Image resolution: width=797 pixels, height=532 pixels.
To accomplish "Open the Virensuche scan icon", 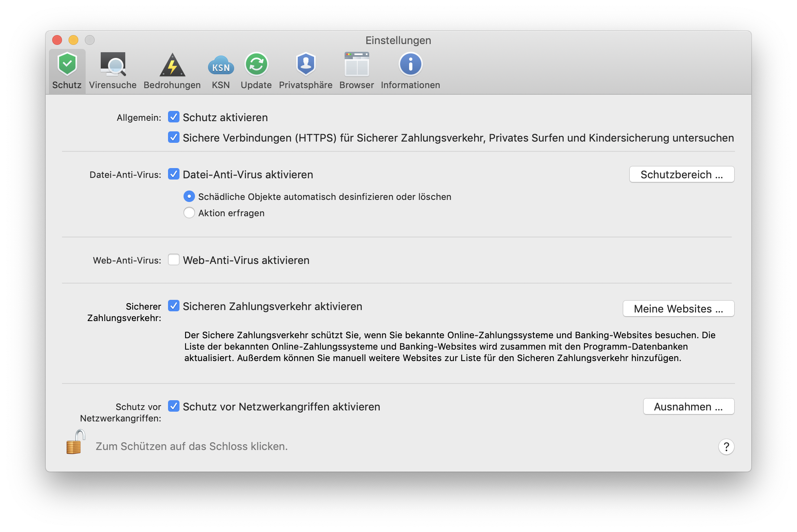I will pos(113,64).
